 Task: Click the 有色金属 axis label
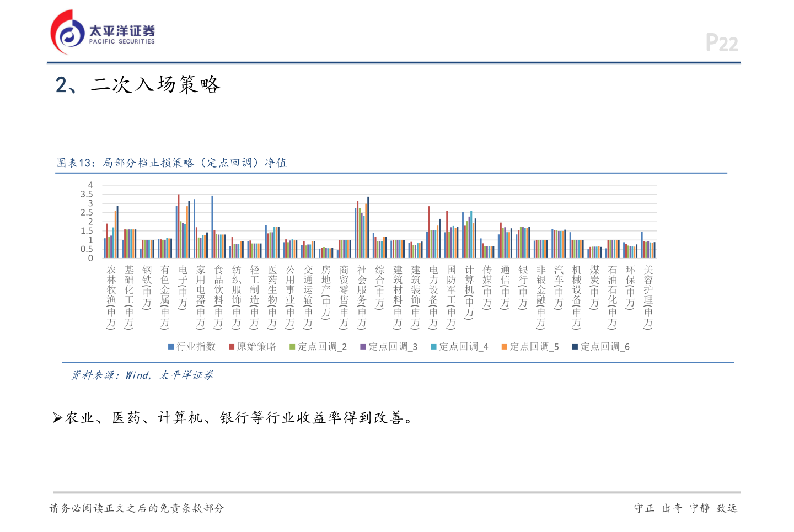coord(165,297)
